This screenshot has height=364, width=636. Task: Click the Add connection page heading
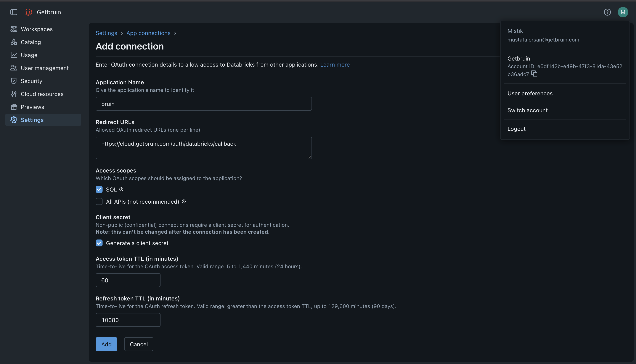coord(130,46)
